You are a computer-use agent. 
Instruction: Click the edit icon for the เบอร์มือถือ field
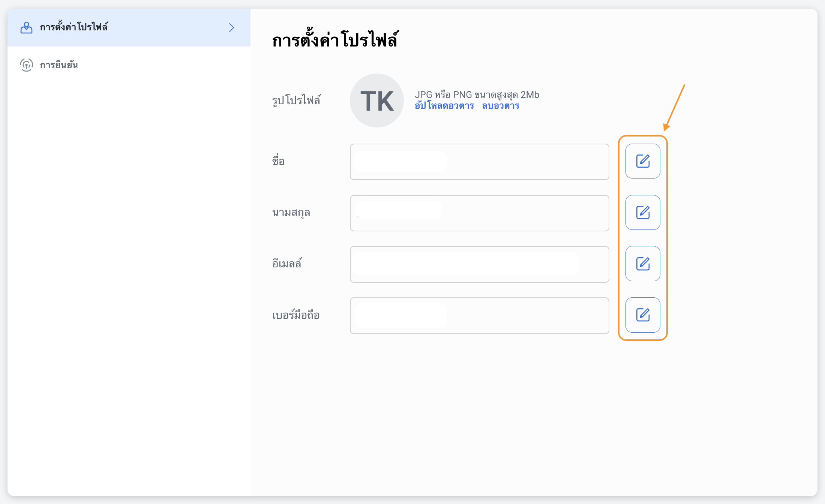coord(643,315)
